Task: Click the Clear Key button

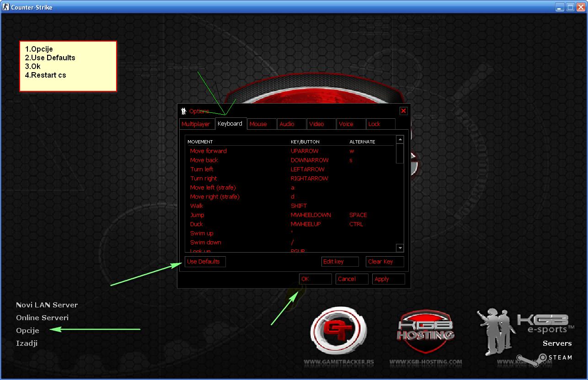Action: click(385, 262)
